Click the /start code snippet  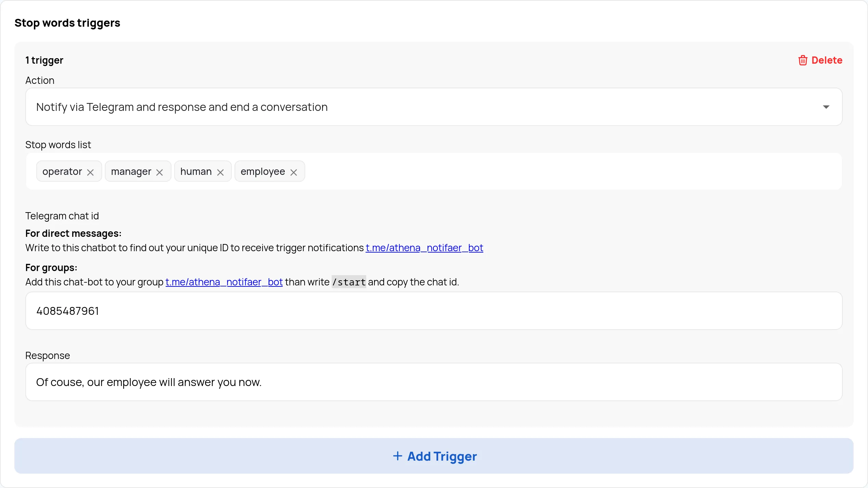click(348, 282)
